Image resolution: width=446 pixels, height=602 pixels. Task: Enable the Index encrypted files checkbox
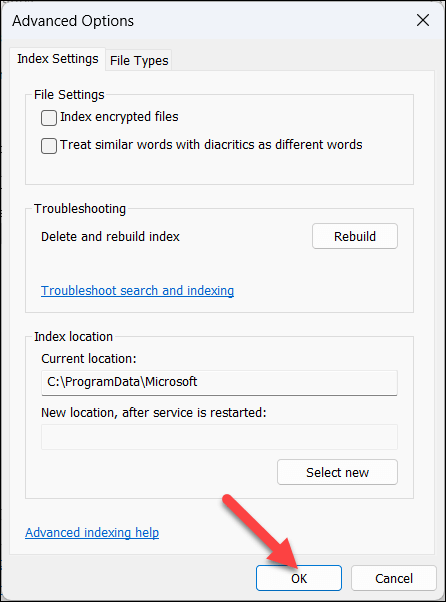coord(49,117)
